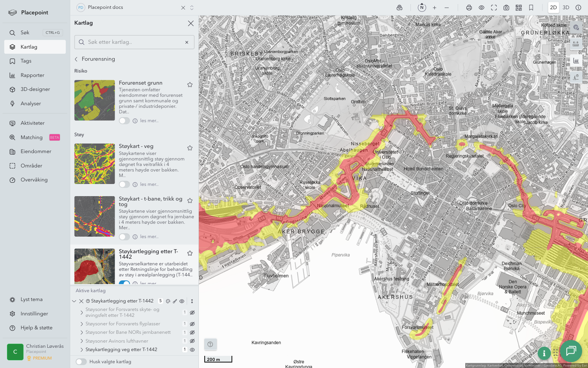The width and height of the screenshot is (588, 368).
Task: Collapse the Støykartlegging etter T-1442 group
Action: point(74,301)
